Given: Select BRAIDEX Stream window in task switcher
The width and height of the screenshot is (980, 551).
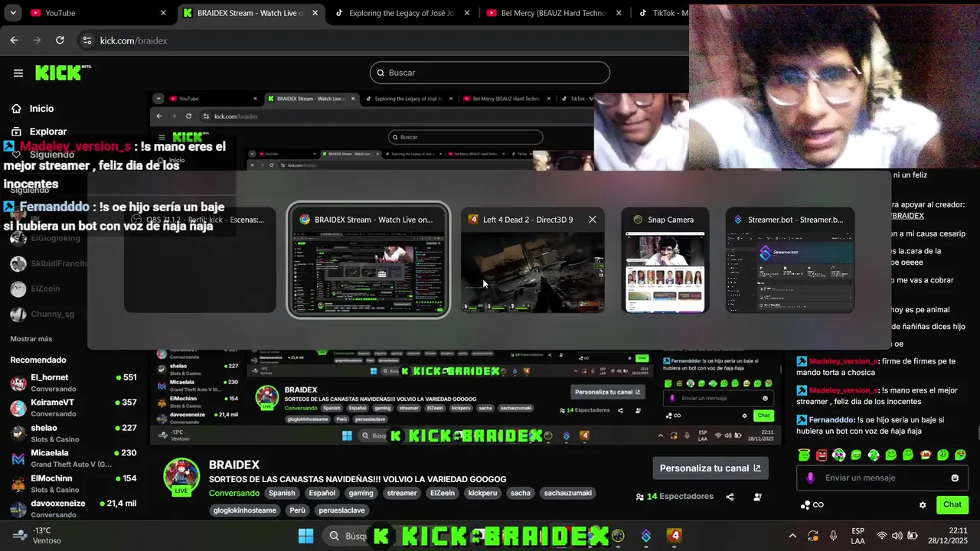Looking at the screenshot, I should click(x=368, y=260).
